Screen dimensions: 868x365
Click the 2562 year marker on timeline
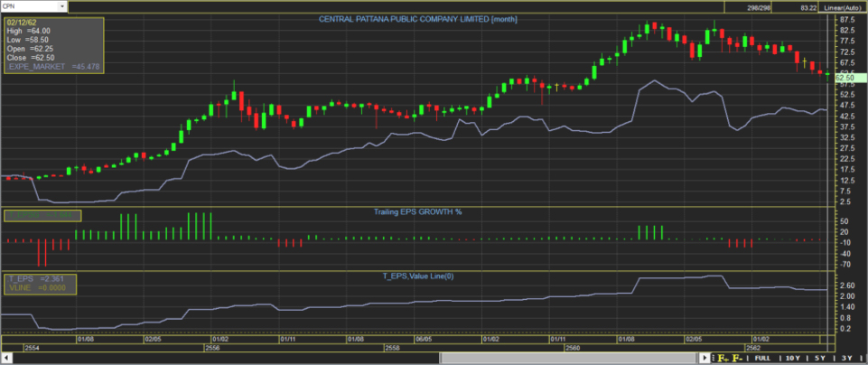753,349
